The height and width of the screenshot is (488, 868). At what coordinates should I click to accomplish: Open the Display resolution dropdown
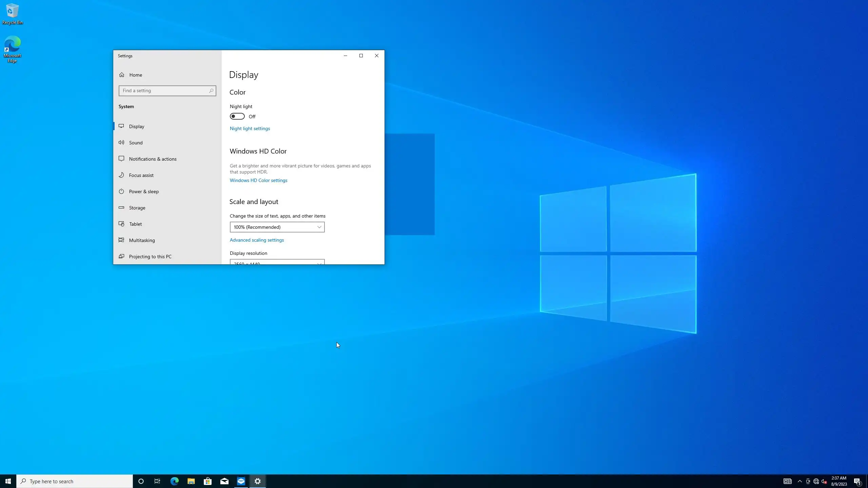277,262
